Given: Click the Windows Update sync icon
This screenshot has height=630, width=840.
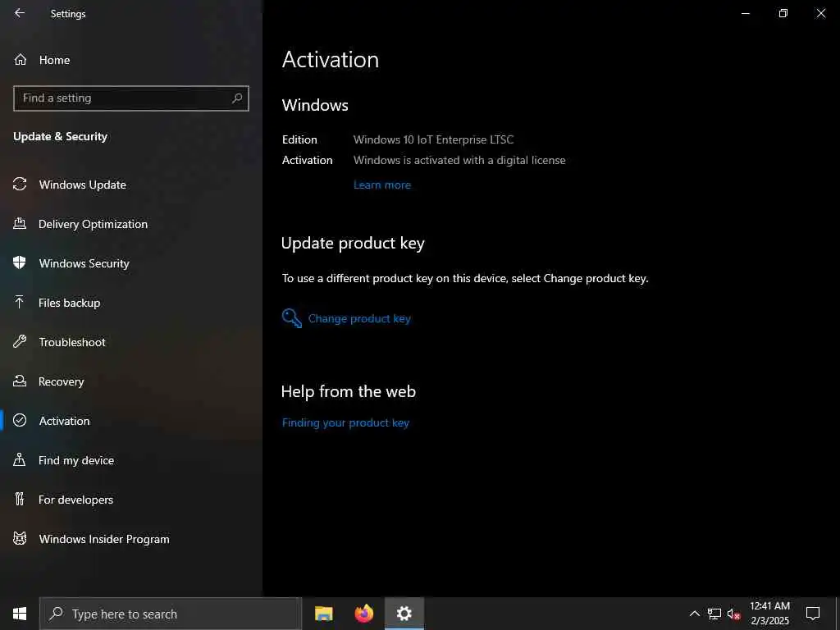Looking at the screenshot, I should pos(20,185).
